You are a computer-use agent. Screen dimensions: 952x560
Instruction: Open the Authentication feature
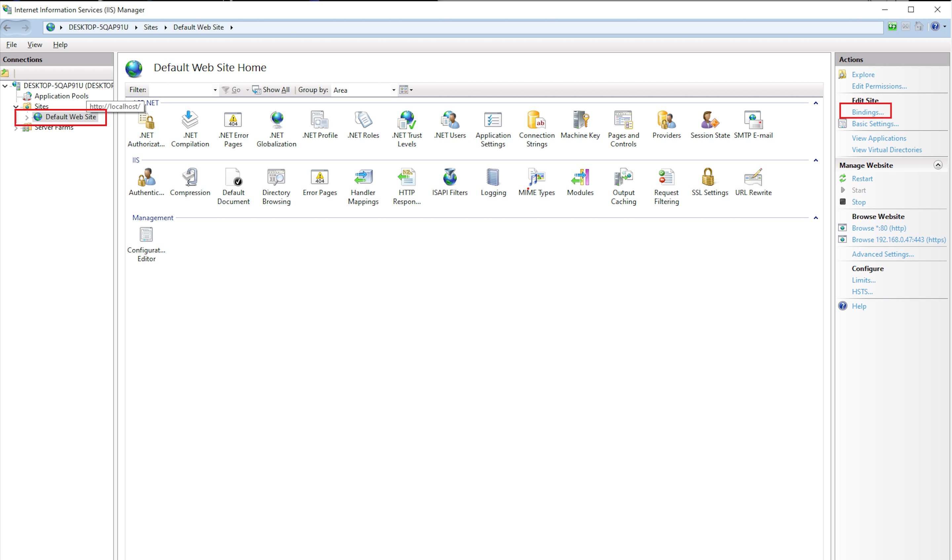(146, 182)
